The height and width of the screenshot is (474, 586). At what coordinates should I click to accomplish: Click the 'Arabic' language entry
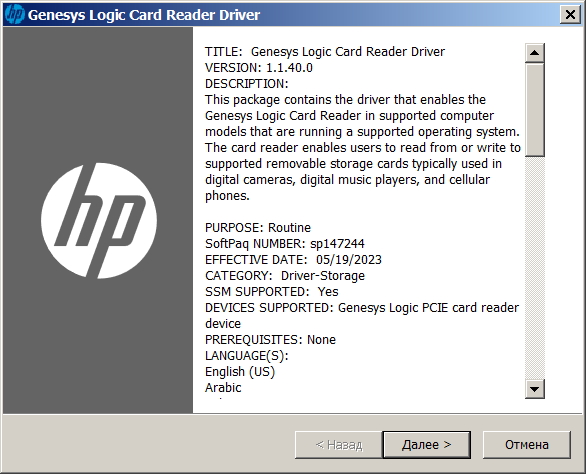223,388
